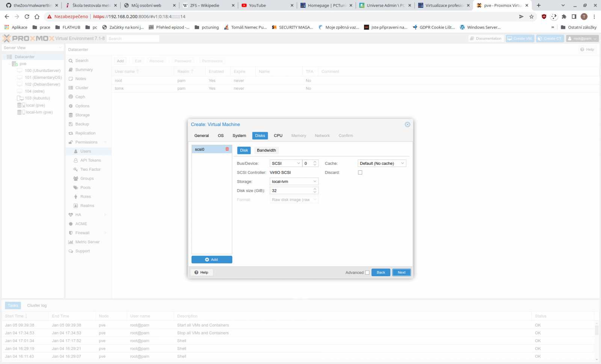The width and height of the screenshot is (601, 364).
Task: Open Firewall in Datacenter menu
Action: pyautogui.click(x=82, y=233)
